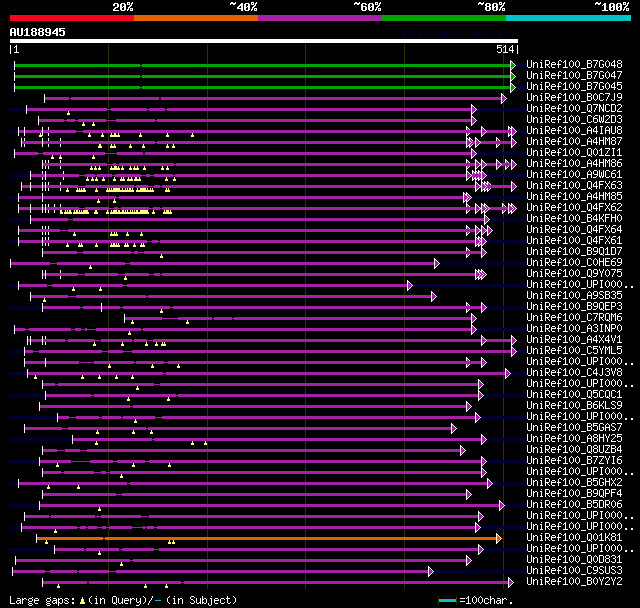Select the UniRef100_B5DR06 label

[x=574, y=505]
